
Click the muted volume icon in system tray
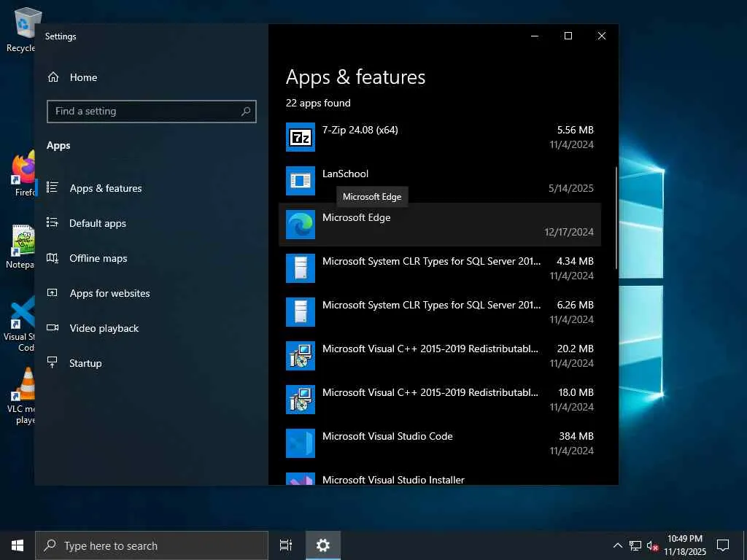(x=653, y=545)
